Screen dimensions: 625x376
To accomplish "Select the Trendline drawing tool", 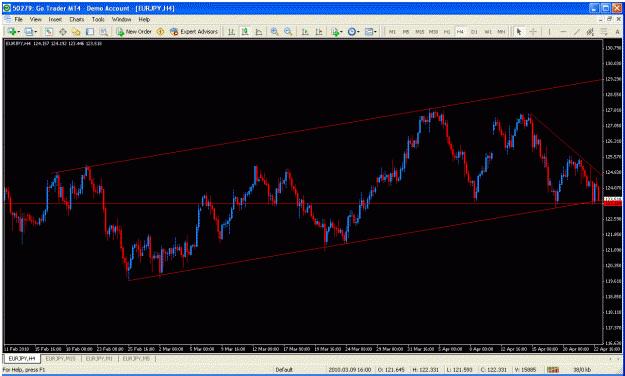I will point(577,31).
